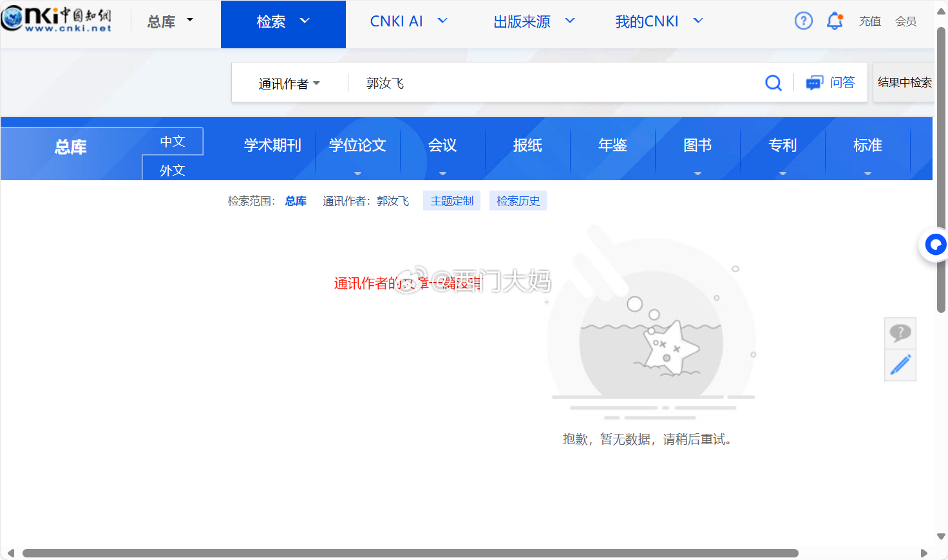948x560 pixels.
Task: Expand the arrow under 学位论文
Action: click(357, 173)
